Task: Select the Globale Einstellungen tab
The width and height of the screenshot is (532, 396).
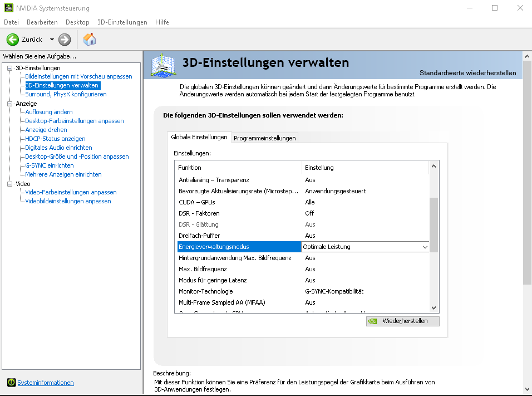Action: 199,137
